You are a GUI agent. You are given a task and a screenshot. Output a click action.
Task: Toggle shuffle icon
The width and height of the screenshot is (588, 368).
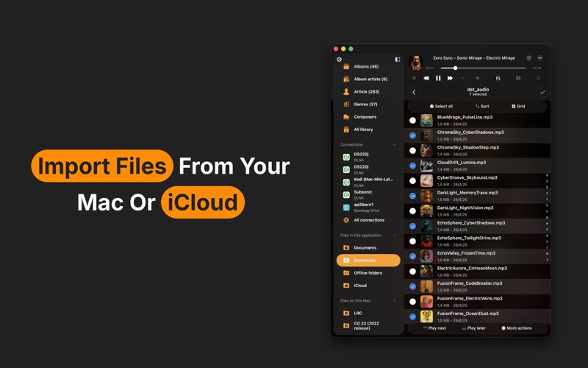(462, 78)
